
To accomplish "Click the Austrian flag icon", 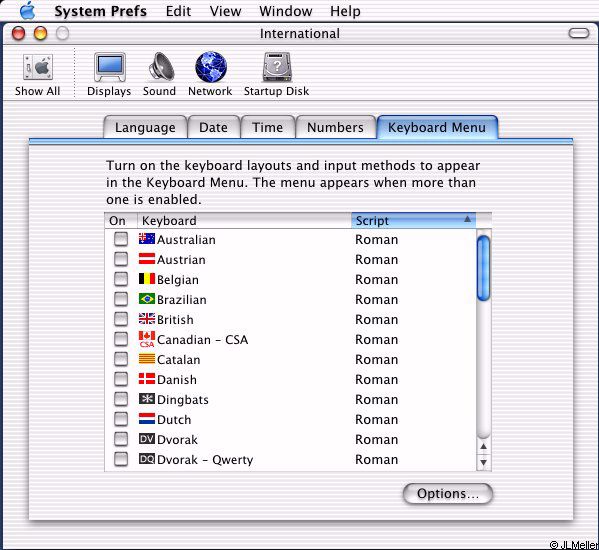I will 147,259.
